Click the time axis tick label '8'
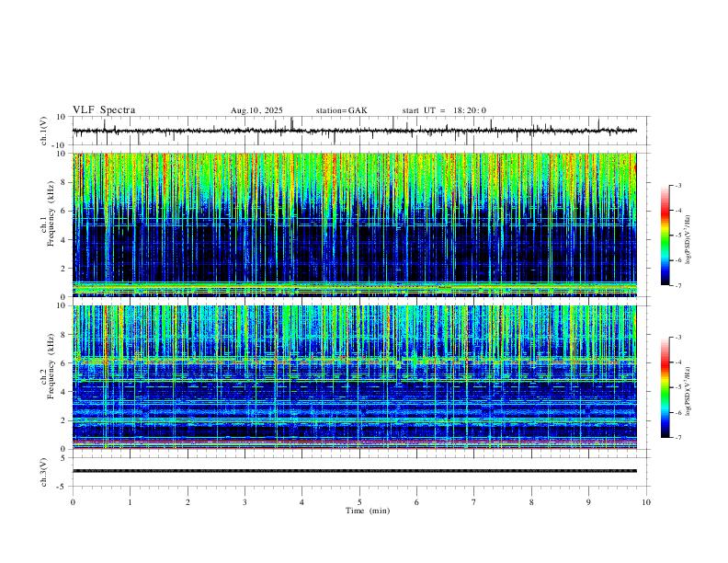 (x=531, y=502)
